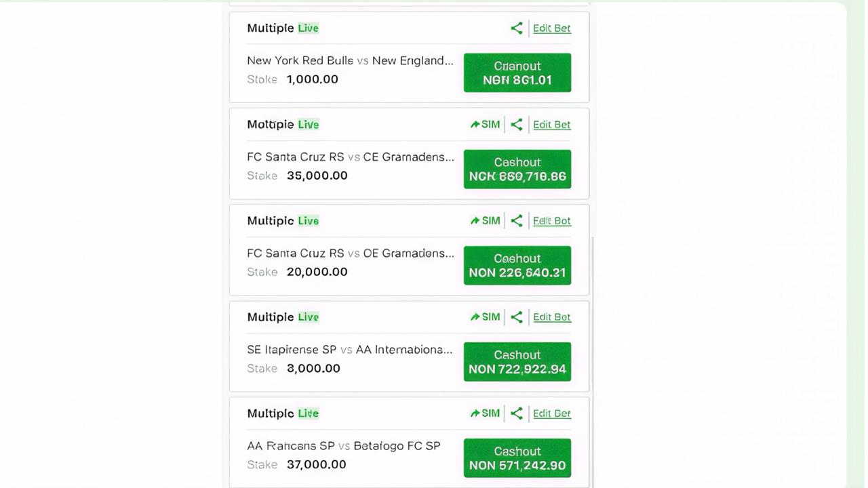This screenshot has height=488, width=868.
Task: Edit Bet for the 20,000.00 stake
Action: (552, 220)
